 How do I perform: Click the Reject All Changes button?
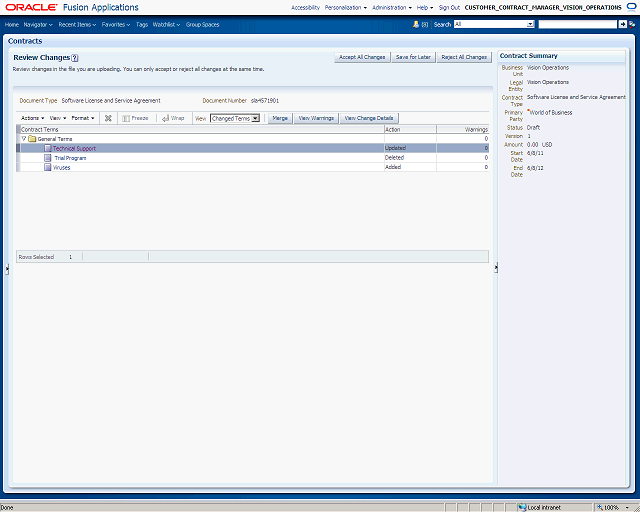pyautogui.click(x=464, y=57)
